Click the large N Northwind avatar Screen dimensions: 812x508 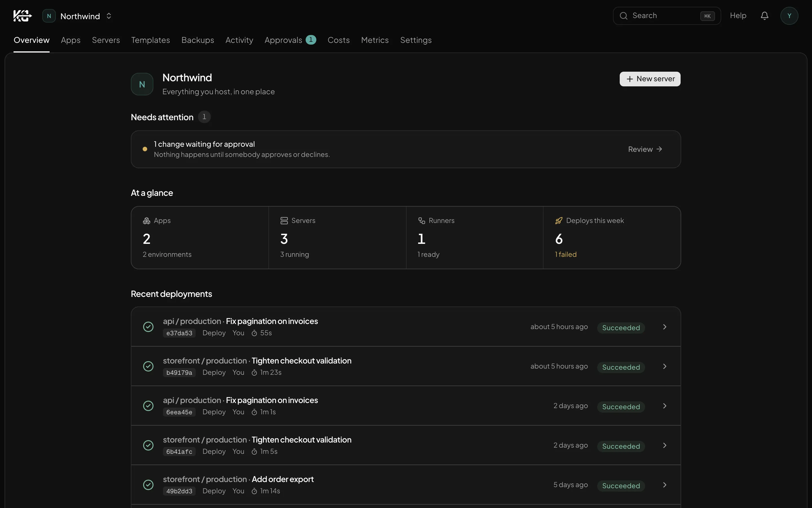(x=142, y=84)
